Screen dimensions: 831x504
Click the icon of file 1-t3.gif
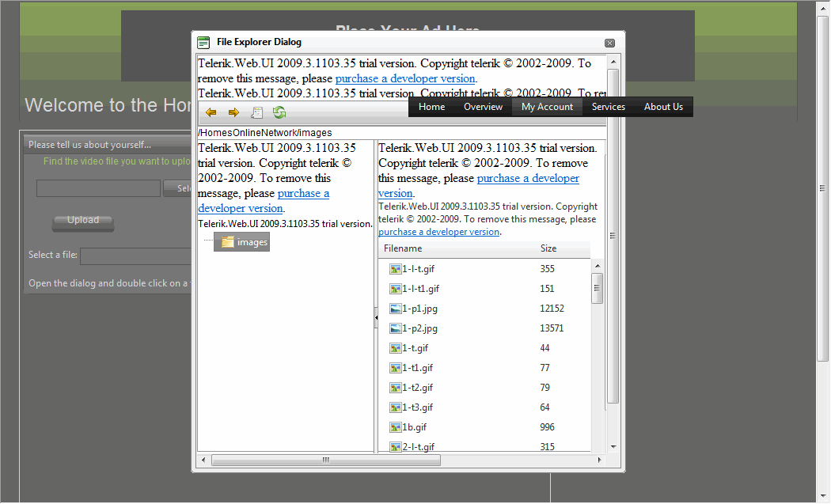coord(396,407)
